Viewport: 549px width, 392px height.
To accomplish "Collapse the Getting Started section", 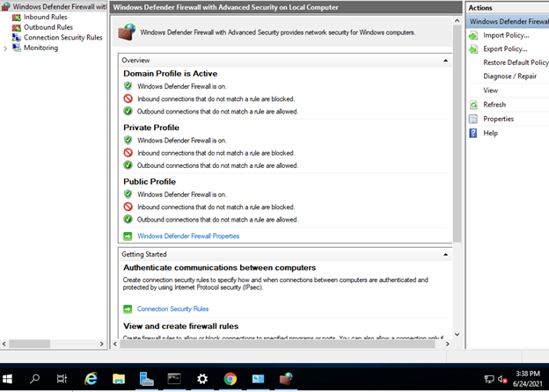I will point(445,255).
